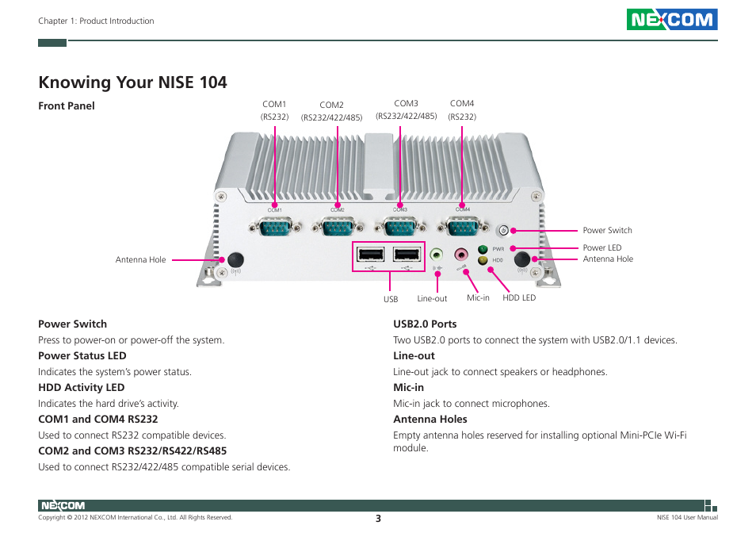Click the 'Power LED' callout label

[x=601, y=247]
